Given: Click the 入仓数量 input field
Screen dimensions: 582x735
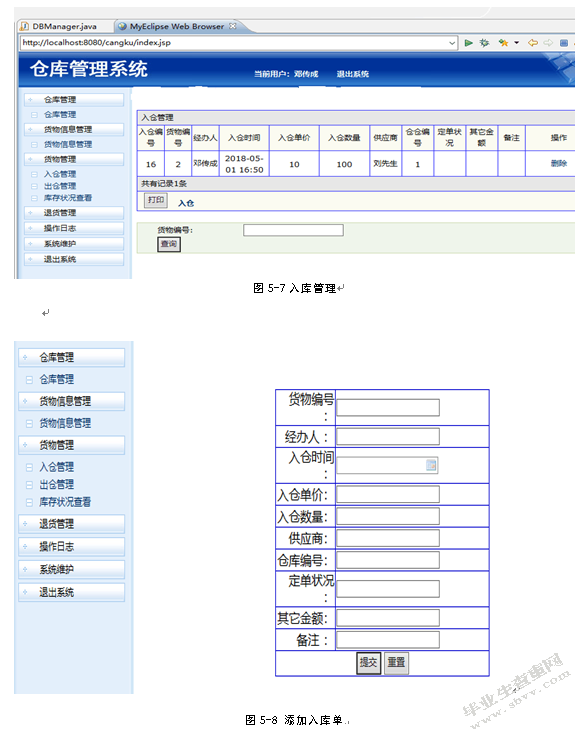Looking at the screenshot, I should coord(388,516).
